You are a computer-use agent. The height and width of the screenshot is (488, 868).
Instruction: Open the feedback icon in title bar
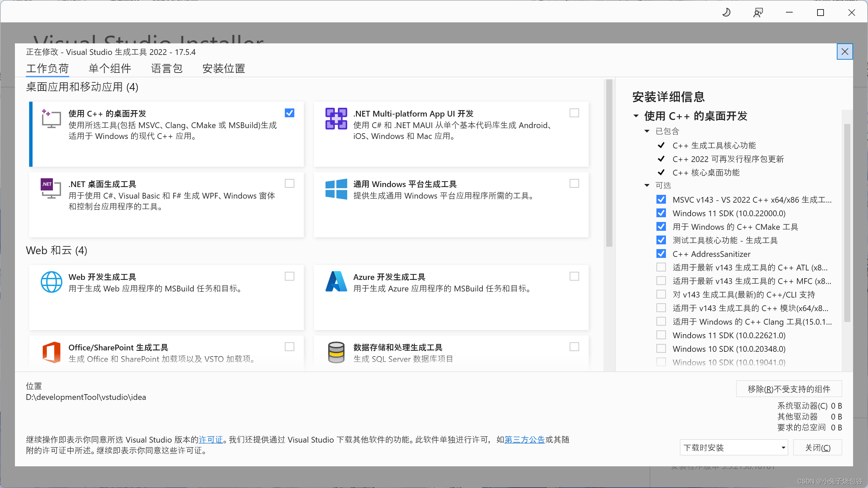[x=758, y=13]
